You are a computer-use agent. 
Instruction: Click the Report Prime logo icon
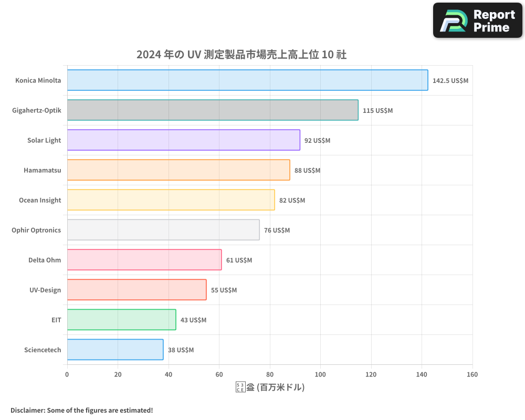[453, 20]
